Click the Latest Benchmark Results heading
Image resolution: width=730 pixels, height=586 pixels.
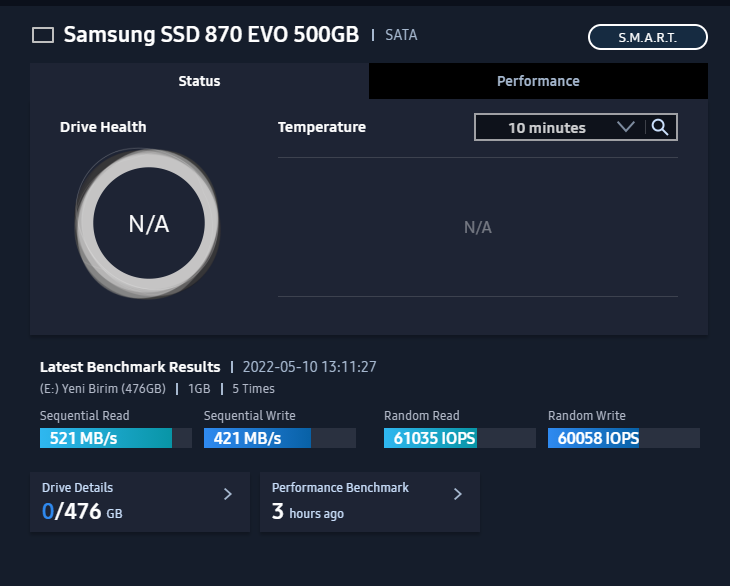[130, 367]
